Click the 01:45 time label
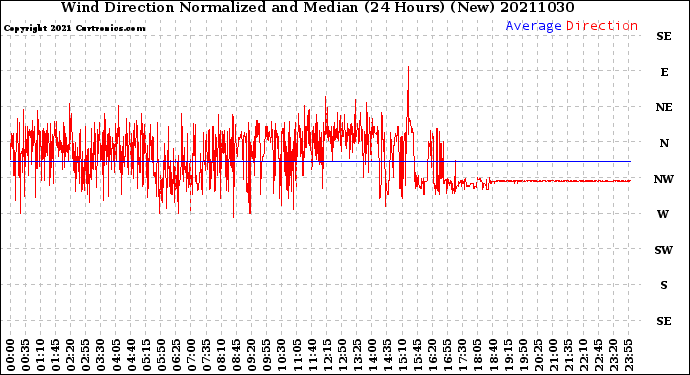The image size is (690, 375). pos(56,355)
